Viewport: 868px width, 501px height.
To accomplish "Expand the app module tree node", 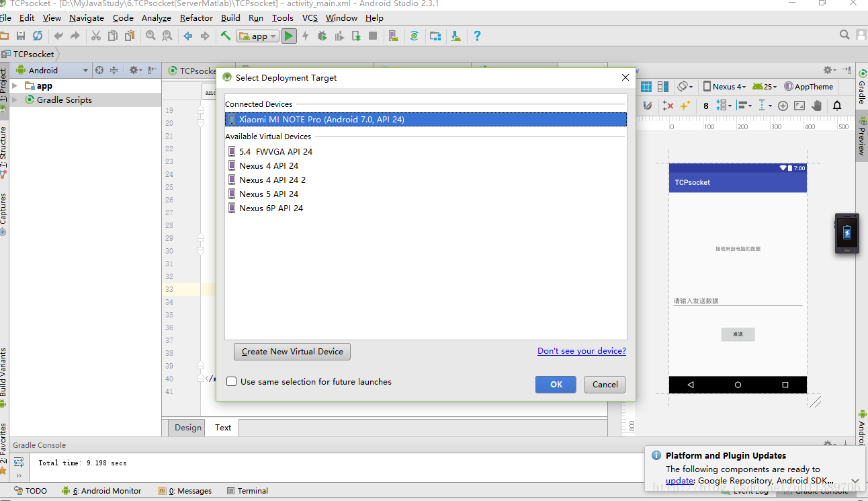I will pos(15,86).
